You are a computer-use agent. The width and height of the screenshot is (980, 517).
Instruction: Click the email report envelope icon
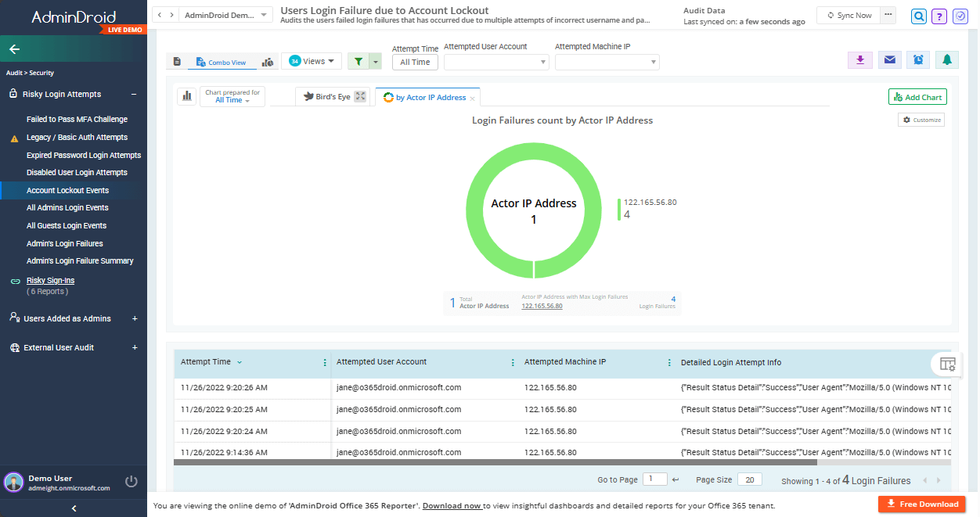click(x=889, y=60)
